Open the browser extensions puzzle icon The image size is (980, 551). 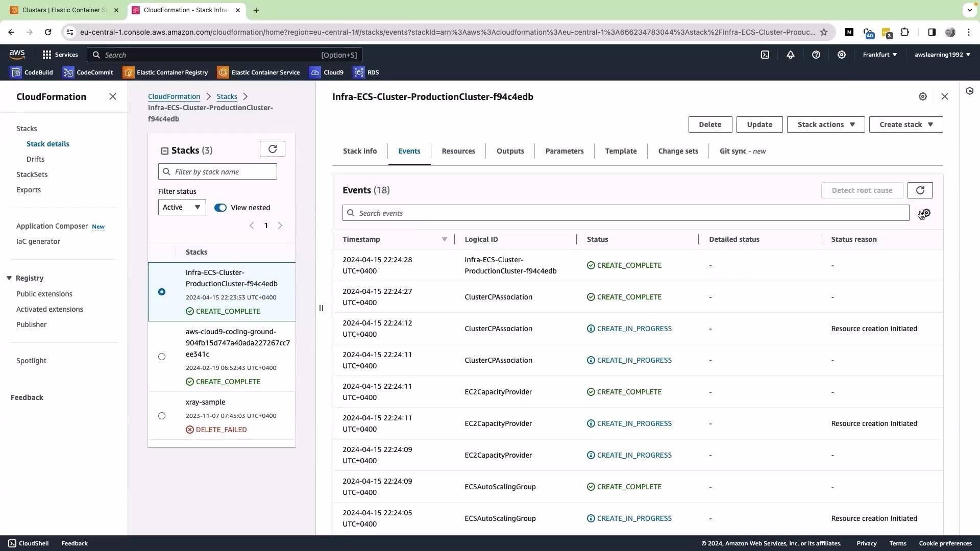click(905, 32)
